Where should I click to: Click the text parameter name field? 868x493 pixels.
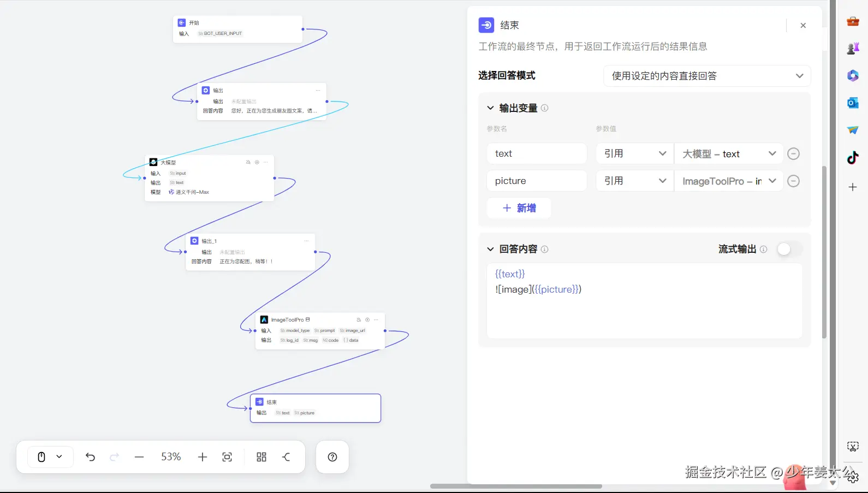pyautogui.click(x=537, y=154)
